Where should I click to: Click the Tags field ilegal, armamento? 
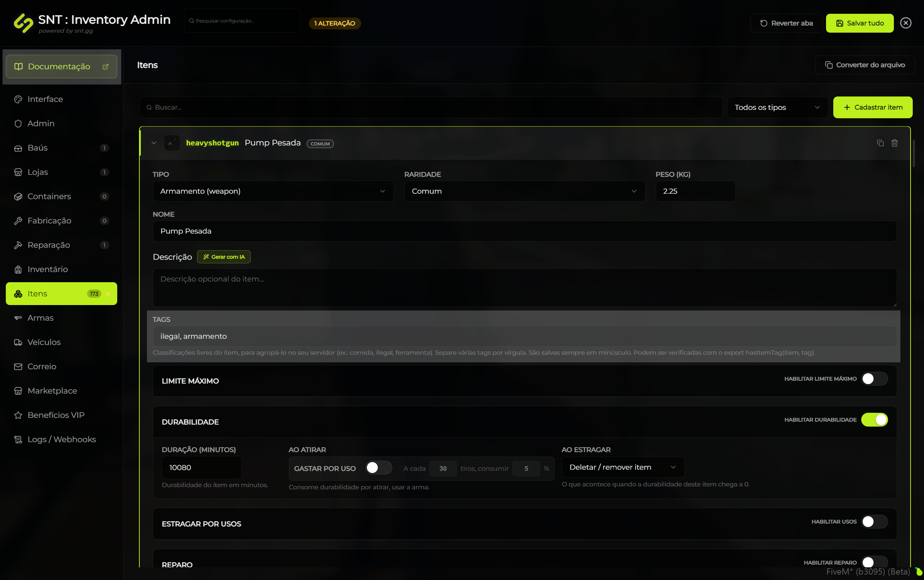point(524,336)
